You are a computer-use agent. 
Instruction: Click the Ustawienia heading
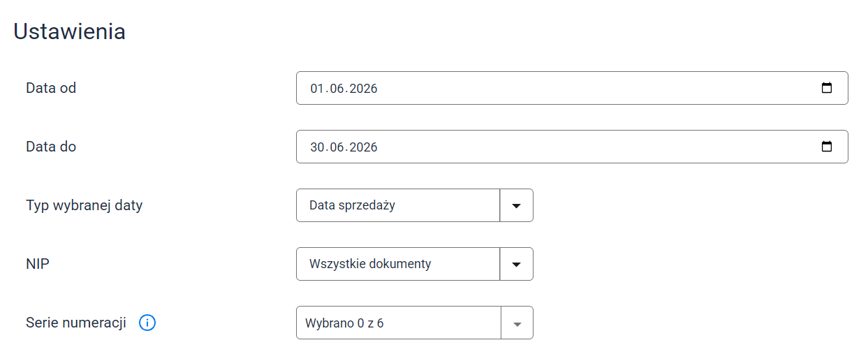click(70, 31)
